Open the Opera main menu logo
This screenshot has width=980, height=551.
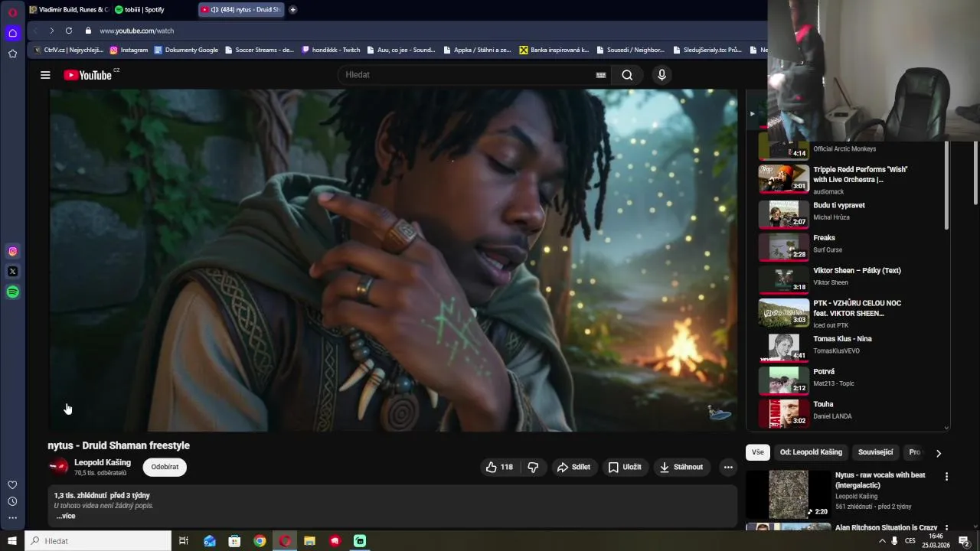(x=12, y=12)
